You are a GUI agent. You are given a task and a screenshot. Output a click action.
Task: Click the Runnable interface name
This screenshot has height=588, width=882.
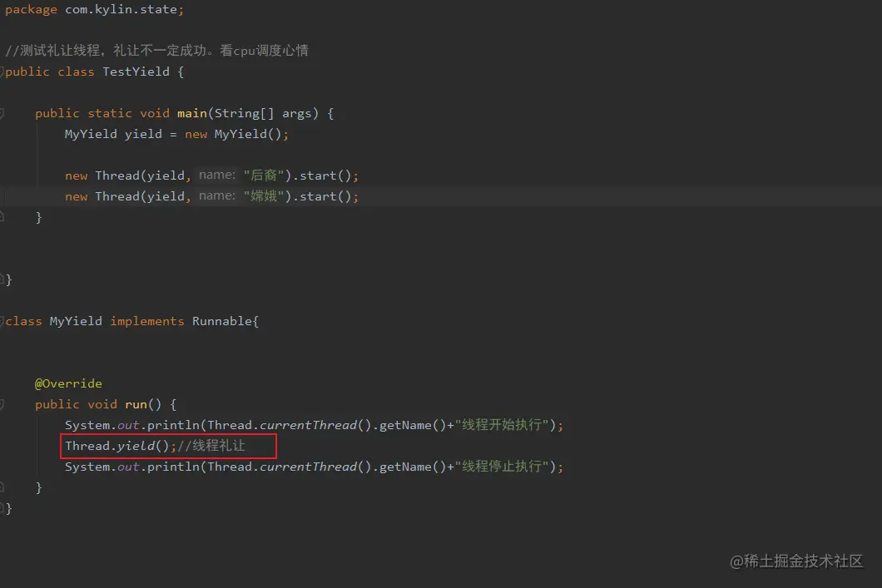pyautogui.click(x=221, y=322)
